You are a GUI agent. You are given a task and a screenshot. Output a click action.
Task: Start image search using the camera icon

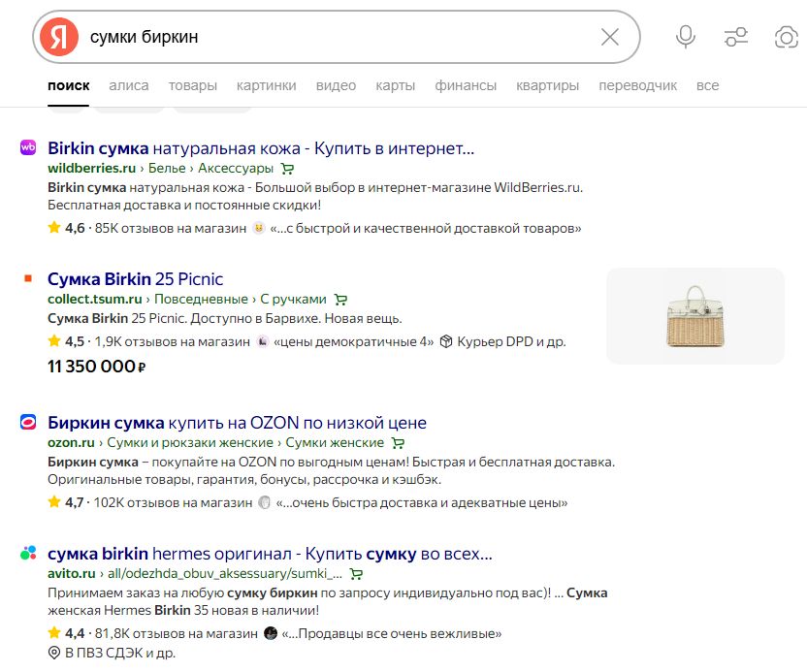coord(786,36)
